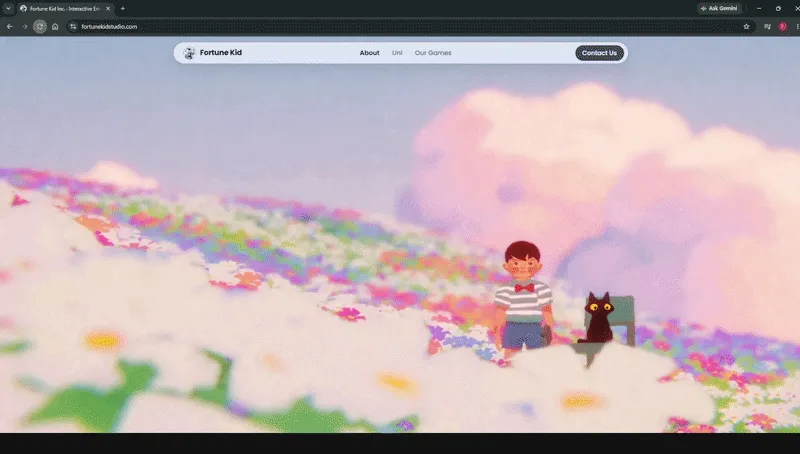Screen dimensions: 800x454
Task: Restore down the browser window
Action: click(x=778, y=9)
